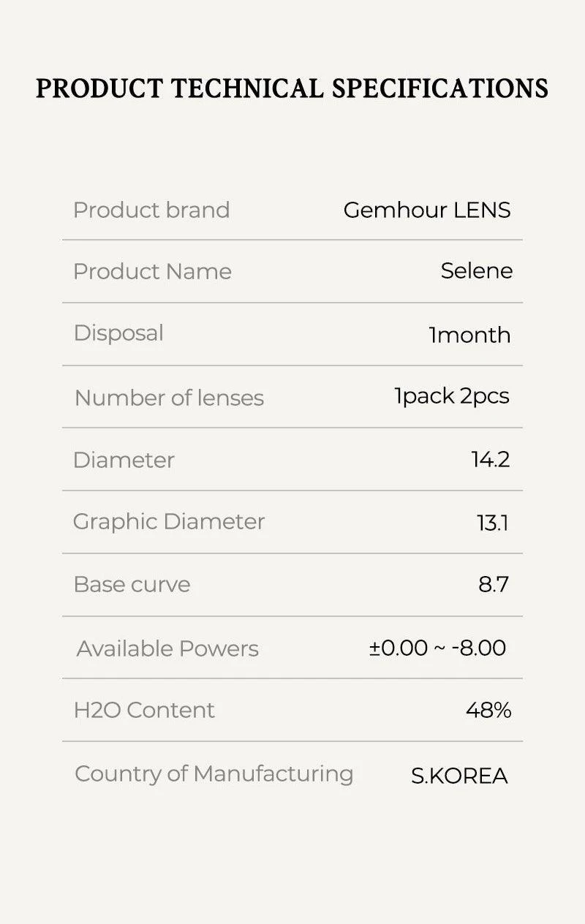Click the Product Technical Specifications heading
This screenshot has height=924, width=585.
coord(292,88)
